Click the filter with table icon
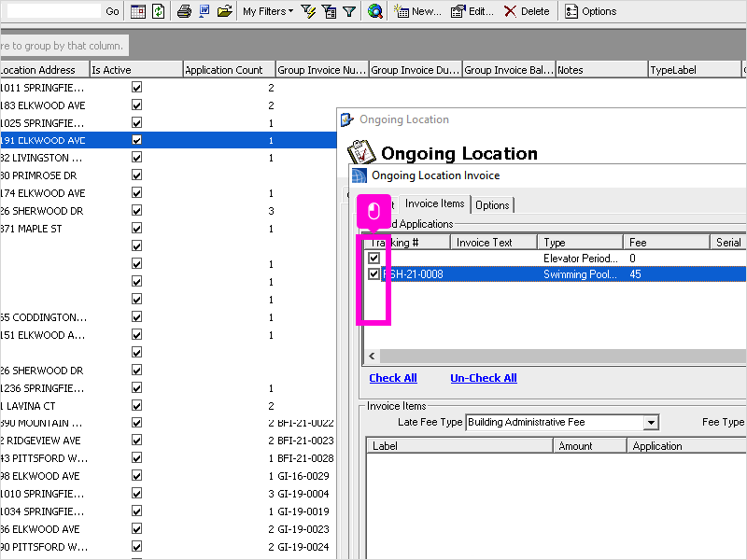The width and height of the screenshot is (747, 560). [329, 11]
